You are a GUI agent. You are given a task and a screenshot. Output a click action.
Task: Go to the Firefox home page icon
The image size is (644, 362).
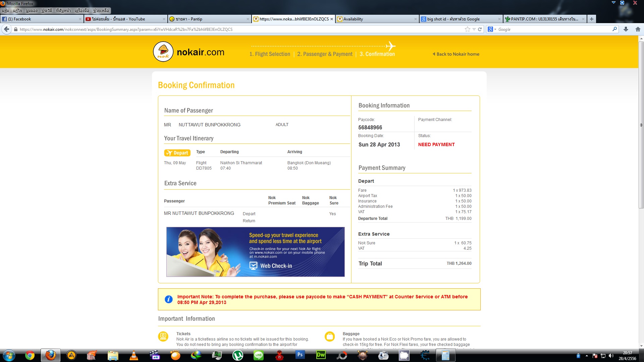pyautogui.click(x=638, y=29)
